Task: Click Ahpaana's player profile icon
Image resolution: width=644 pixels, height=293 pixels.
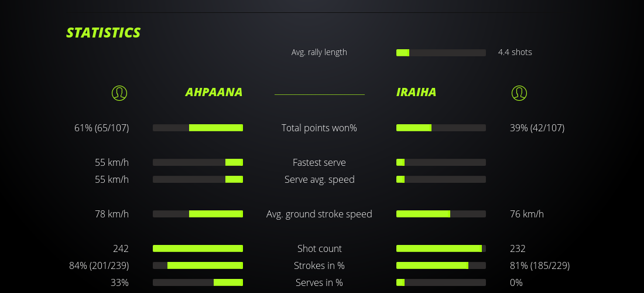Action: point(119,93)
